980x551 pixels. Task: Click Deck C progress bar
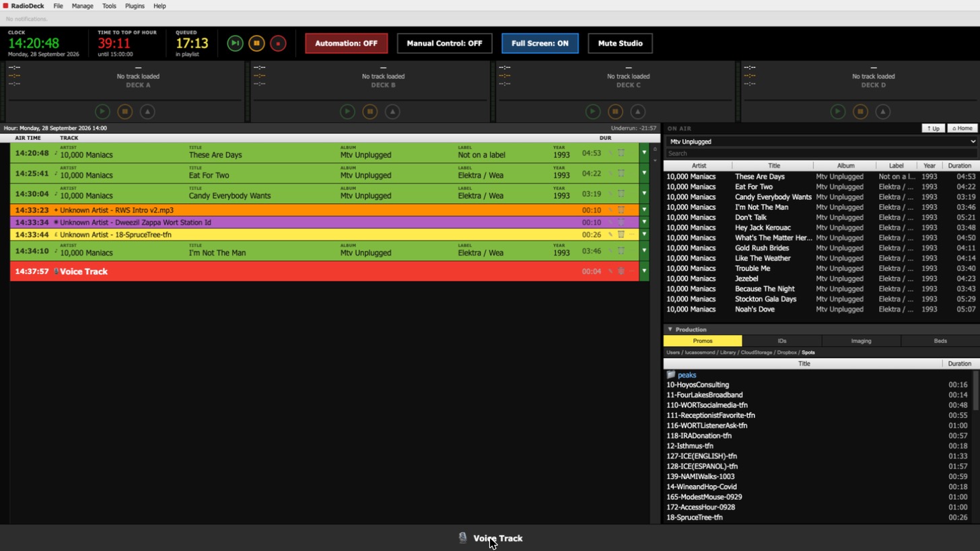click(x=615, y=100)
